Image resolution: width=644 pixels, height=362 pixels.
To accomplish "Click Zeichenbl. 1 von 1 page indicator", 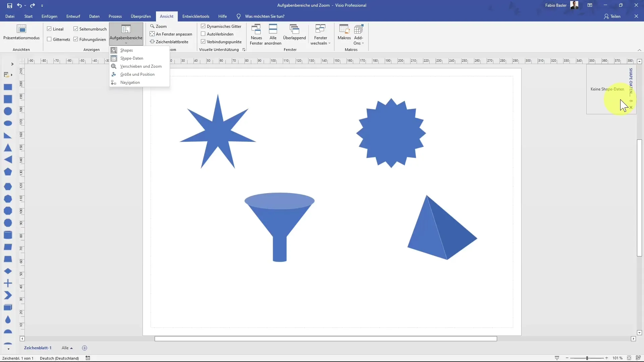I will coord(18,358).
